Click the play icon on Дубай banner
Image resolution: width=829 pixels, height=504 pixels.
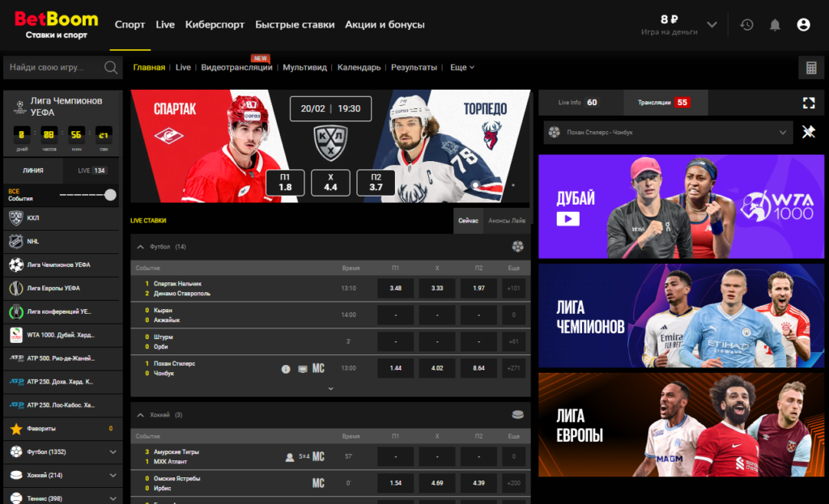click(x=568, y=218)
